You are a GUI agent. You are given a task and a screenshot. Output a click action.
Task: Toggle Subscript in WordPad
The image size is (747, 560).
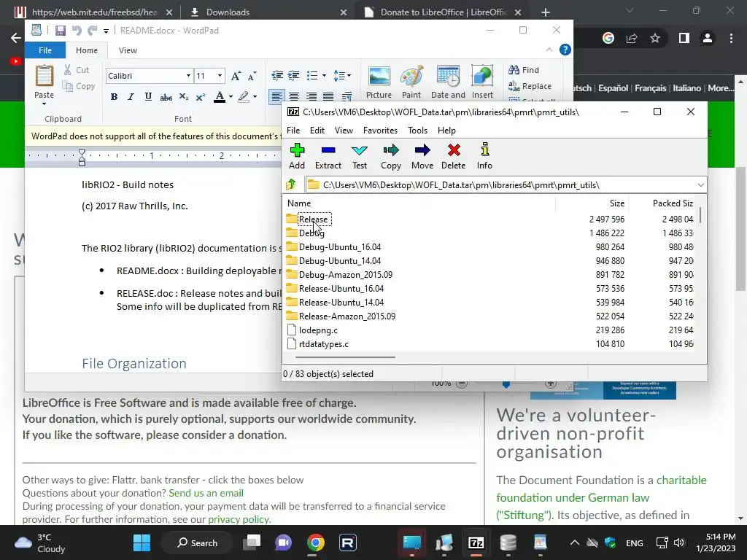click(x=183, y=97)
